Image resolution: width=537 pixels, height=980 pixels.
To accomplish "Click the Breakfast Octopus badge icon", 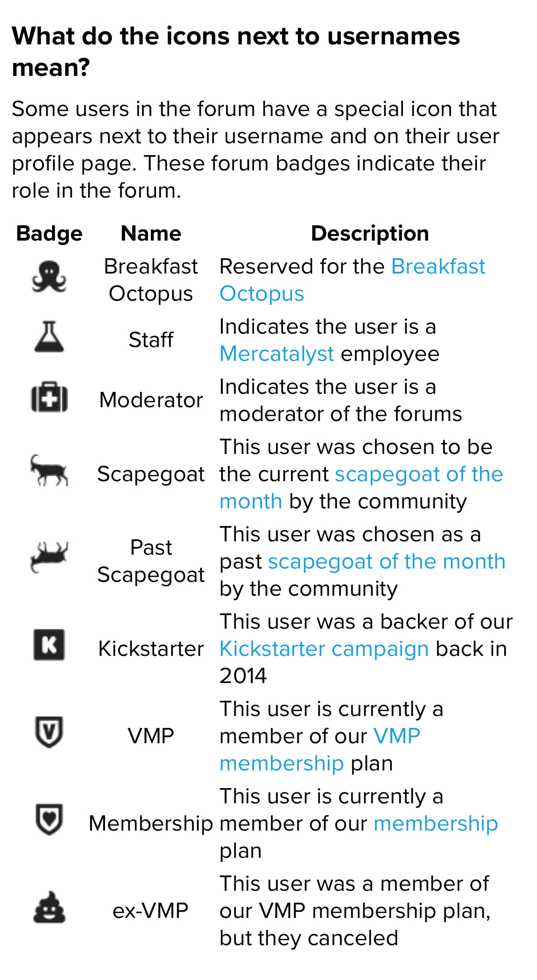I will coord(49,277).
